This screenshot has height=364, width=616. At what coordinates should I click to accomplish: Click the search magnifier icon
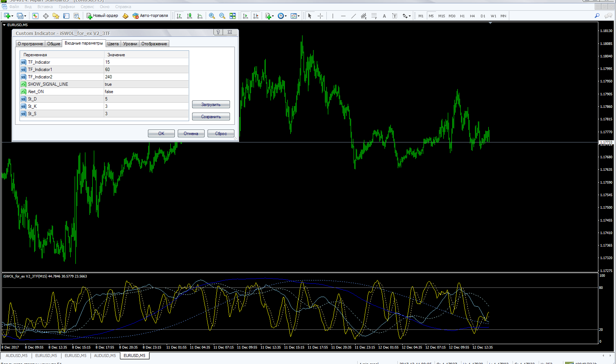pos(597,16)
